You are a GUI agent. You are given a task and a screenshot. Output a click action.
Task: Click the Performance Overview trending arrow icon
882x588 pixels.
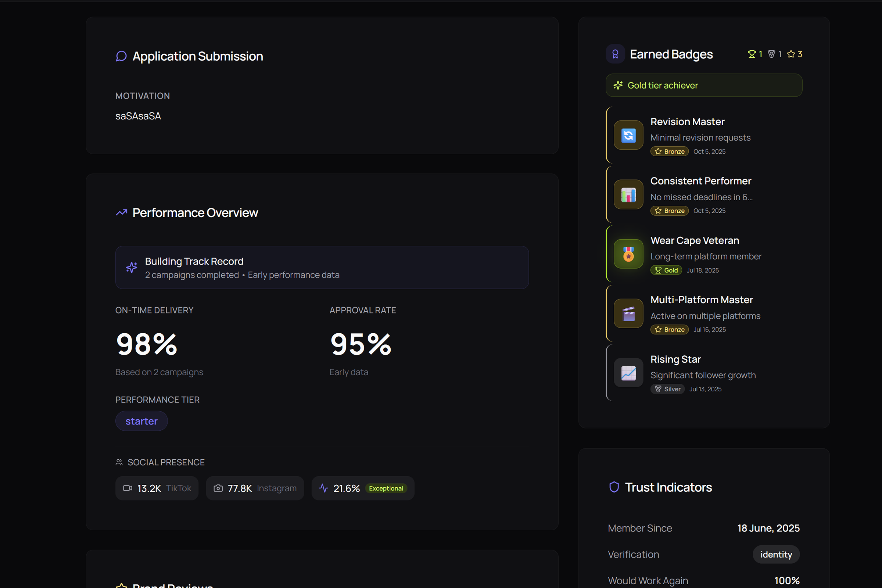pos(121,212)
